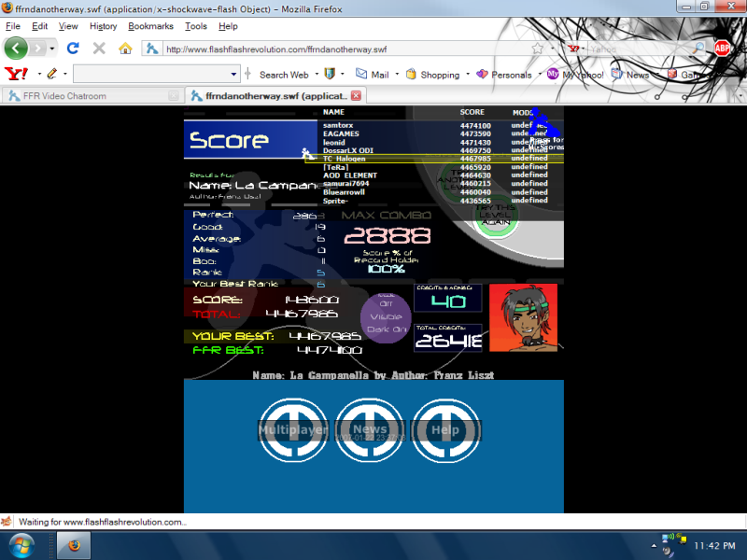Screen dimensions: 747x560
Task: Open the back/forward history dropdown arrow
Action: 52,48
